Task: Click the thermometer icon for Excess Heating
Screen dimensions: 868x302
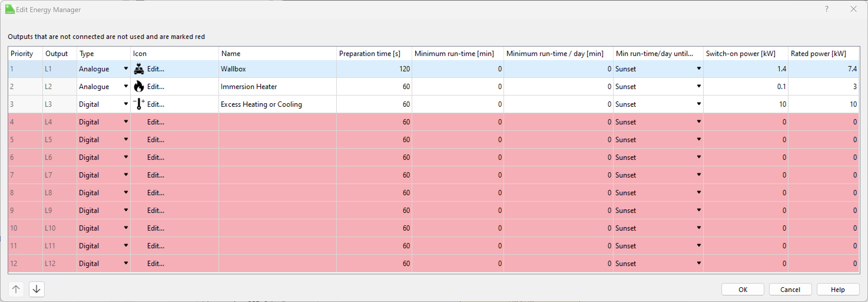Action: pos(139,104)
